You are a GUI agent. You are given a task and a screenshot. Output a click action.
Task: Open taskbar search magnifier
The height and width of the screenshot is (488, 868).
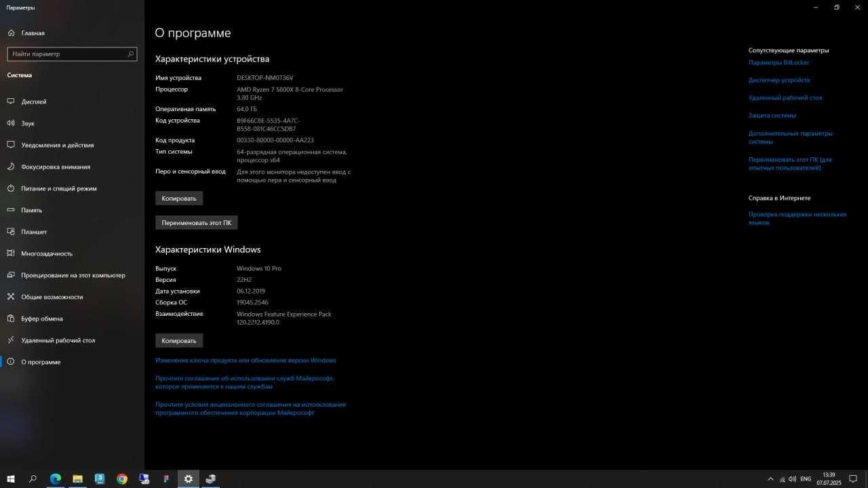tap(33, 479)
